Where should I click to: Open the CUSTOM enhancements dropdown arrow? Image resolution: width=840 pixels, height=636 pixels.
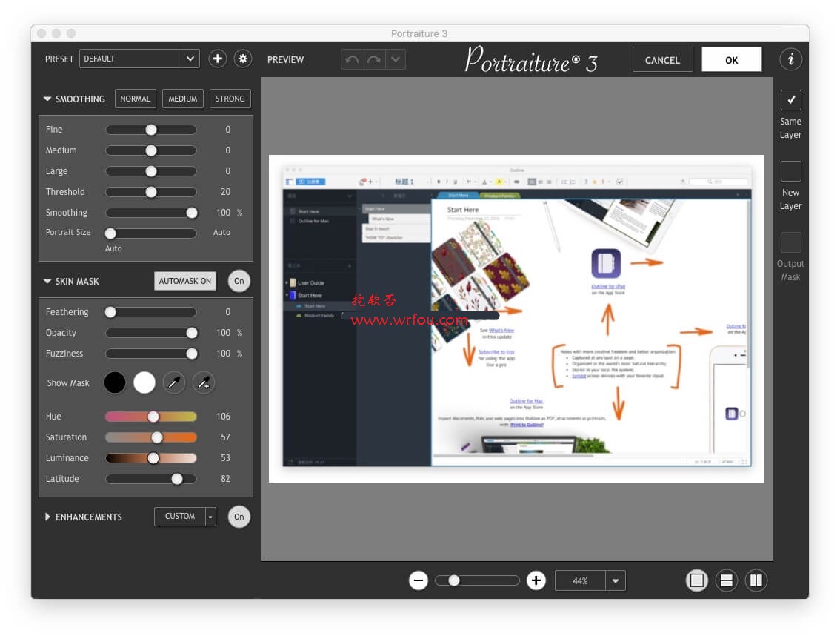210,517
